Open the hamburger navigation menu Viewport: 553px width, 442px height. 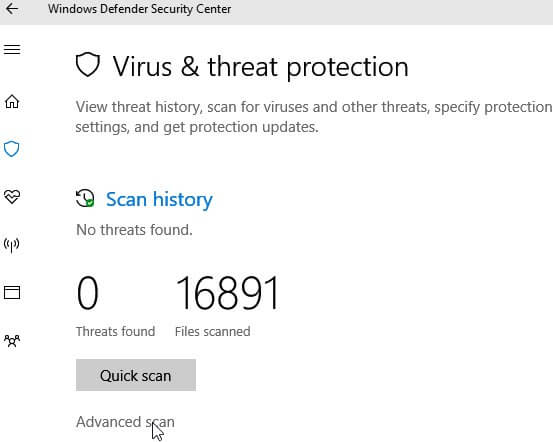click(12, 49)
